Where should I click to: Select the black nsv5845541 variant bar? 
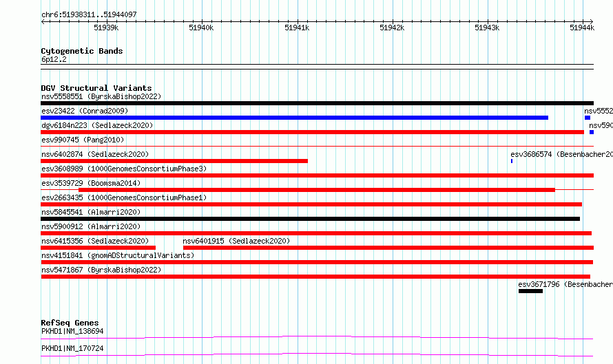(x=311, y=219)
